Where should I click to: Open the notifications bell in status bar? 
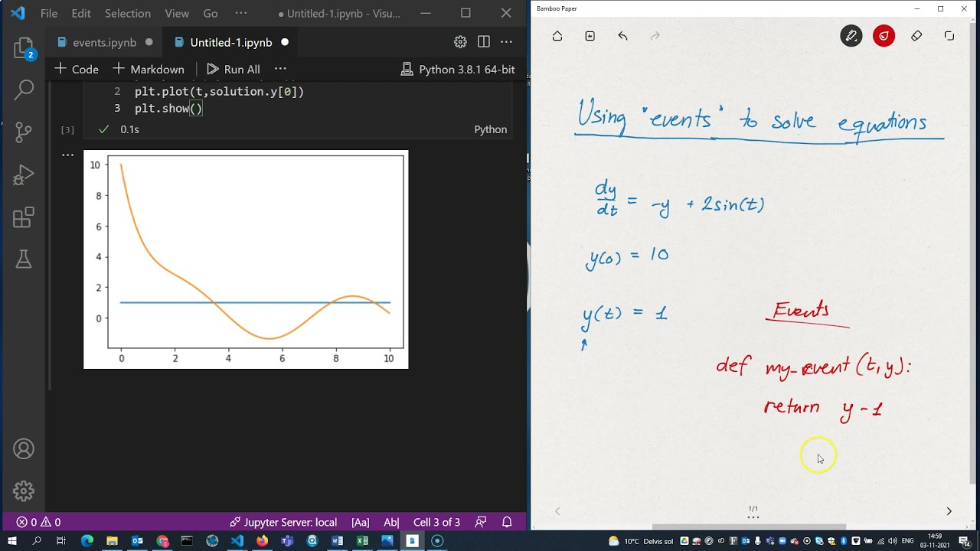pos(507,522)
